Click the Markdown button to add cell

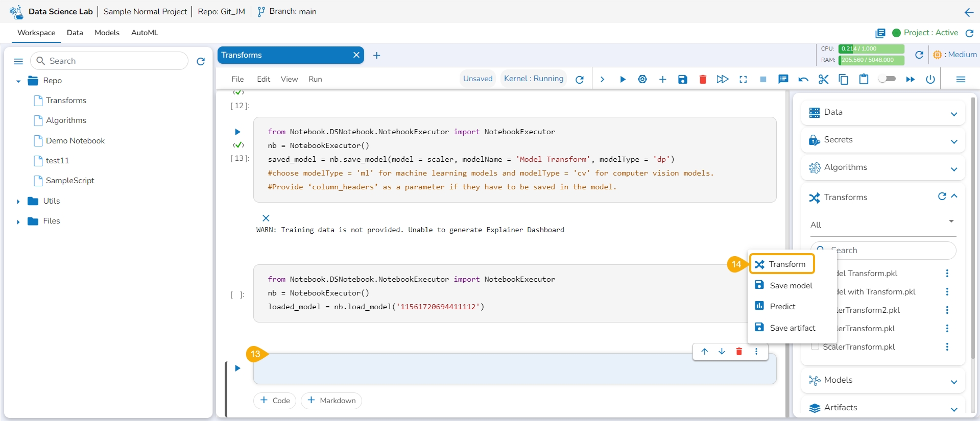pyautogui.click(x=331, y=401)
